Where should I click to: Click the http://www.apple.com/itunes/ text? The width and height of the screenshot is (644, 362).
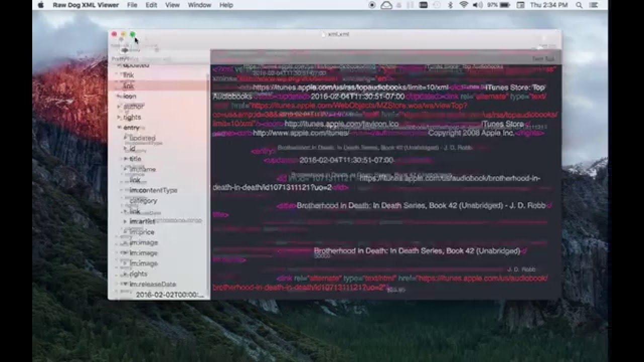[x=301, y=133]
